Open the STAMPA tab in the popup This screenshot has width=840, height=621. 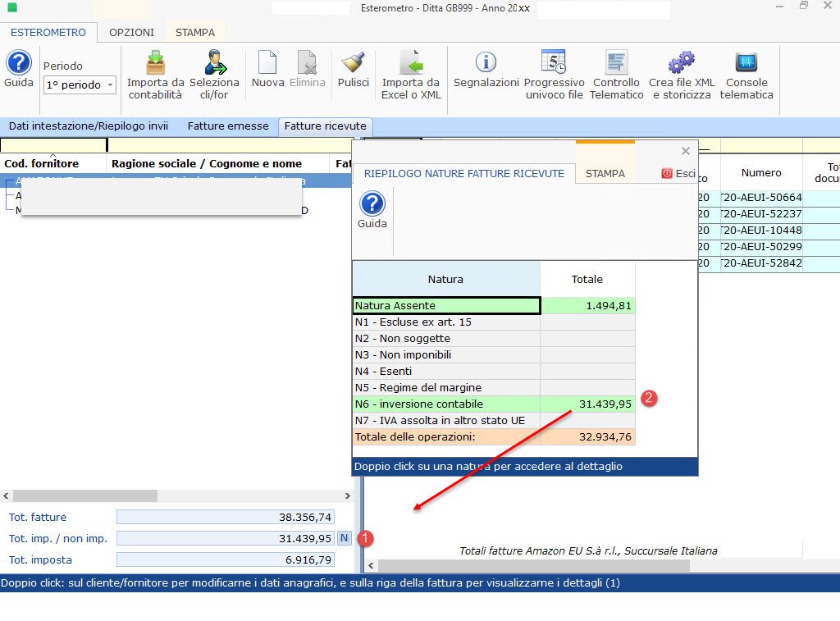[605, 174]
